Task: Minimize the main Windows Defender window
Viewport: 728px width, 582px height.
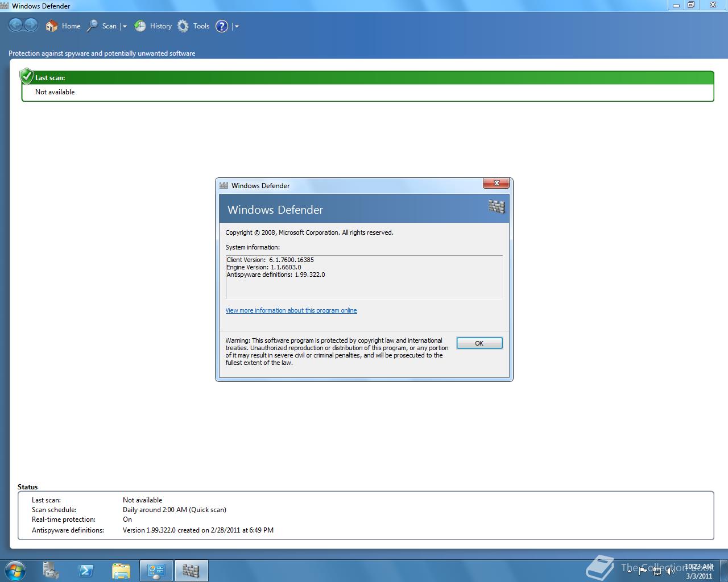Action: (x=676, y=5)
